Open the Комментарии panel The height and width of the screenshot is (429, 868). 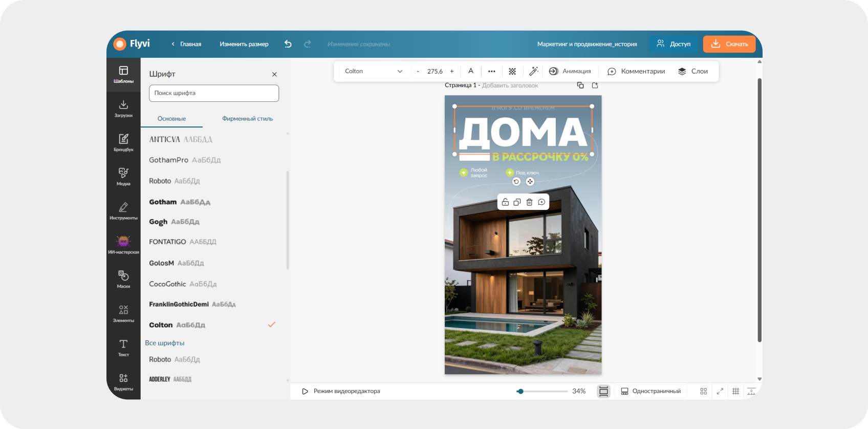click(x=636, y=71)
